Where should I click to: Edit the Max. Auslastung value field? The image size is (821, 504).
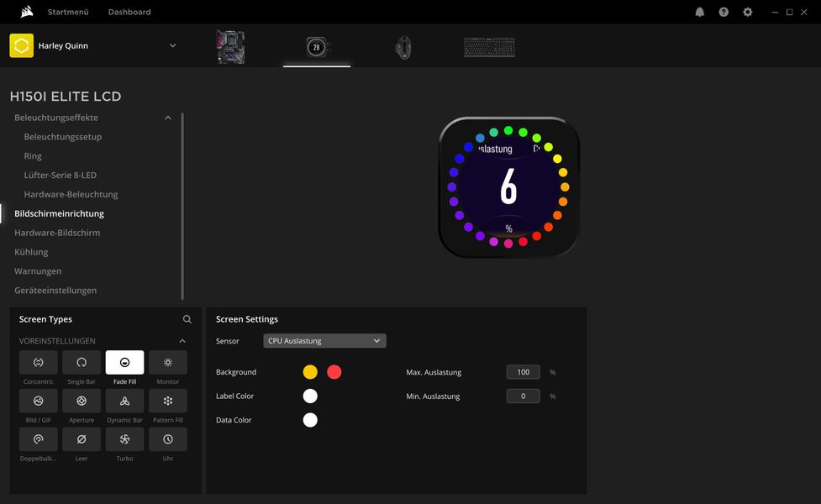[523, 372]
